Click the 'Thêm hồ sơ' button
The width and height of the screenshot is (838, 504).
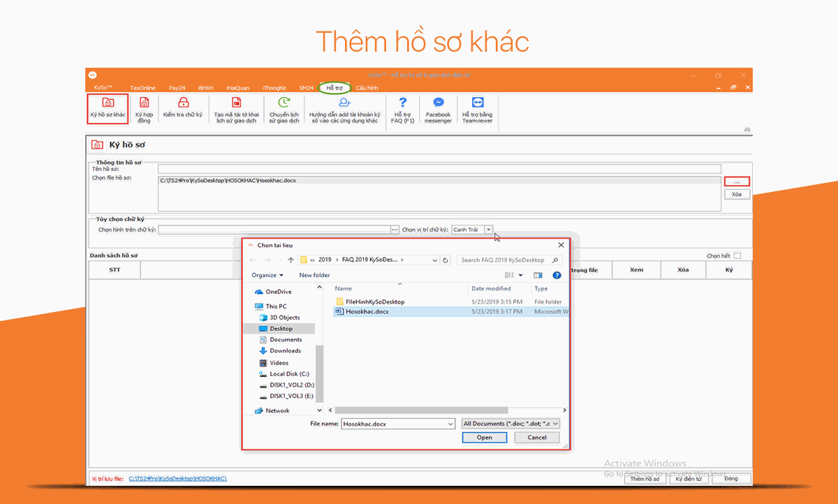click(644, 479)
